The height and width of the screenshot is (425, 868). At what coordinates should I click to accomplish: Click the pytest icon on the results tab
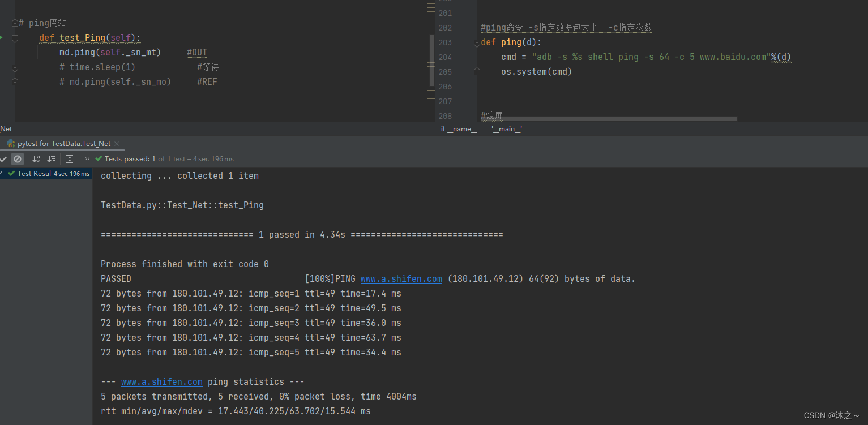point(10,144)
